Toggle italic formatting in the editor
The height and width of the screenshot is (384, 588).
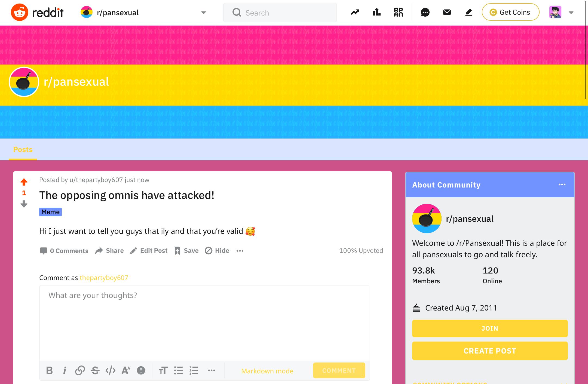[x=65, y=370]
